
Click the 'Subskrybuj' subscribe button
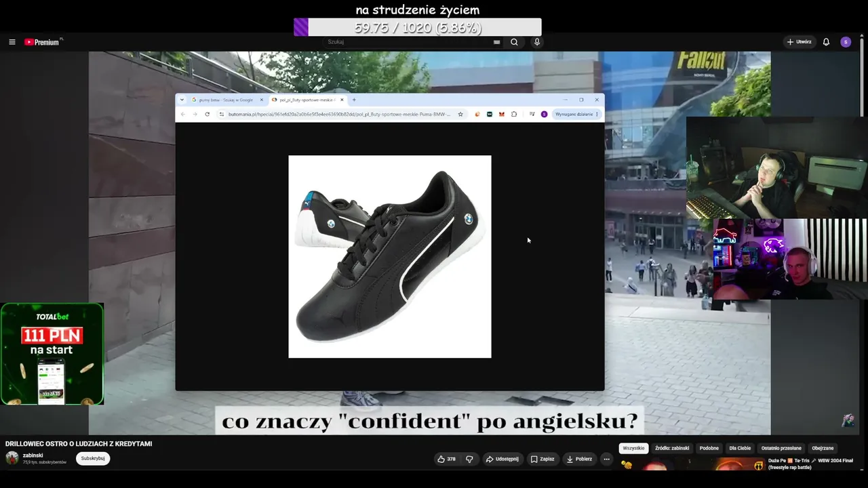93,458
